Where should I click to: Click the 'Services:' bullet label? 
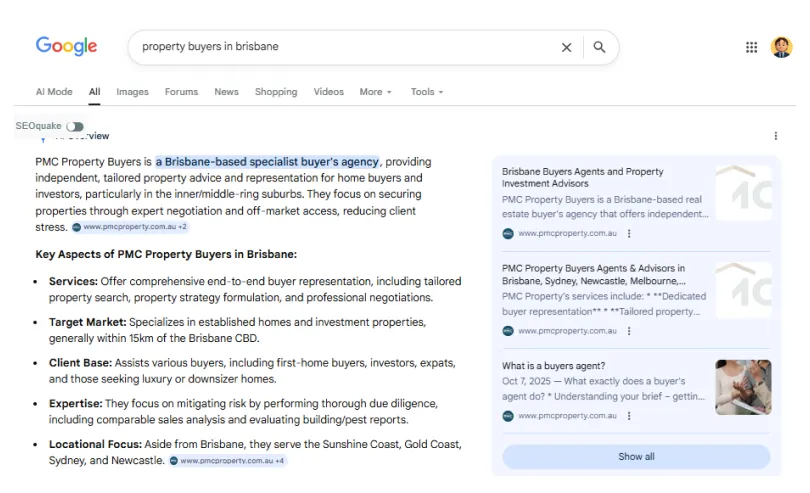click(x=73, y=281)
